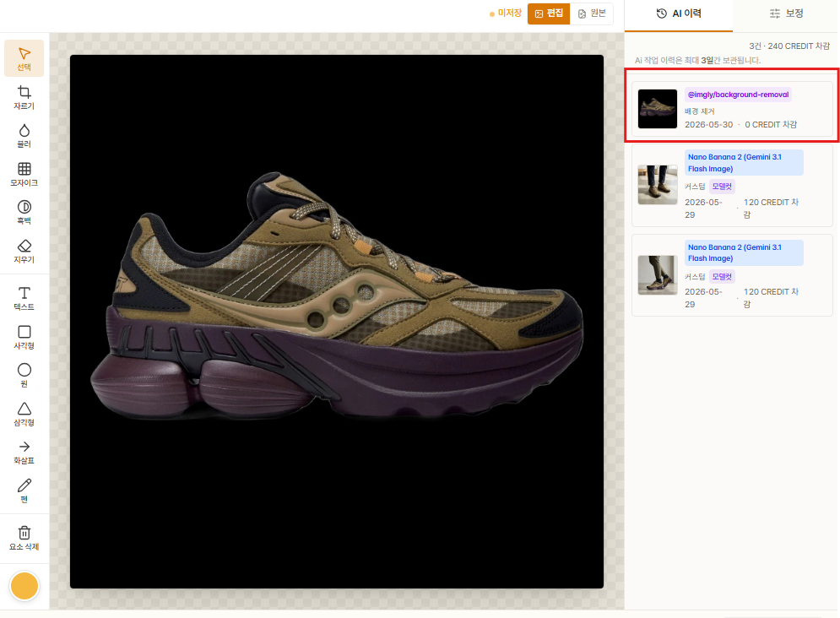Screen dimensions: 840x618
Task: Click the 3건 · 240 CREDIT 차감 summary
Action: (789, 46)
